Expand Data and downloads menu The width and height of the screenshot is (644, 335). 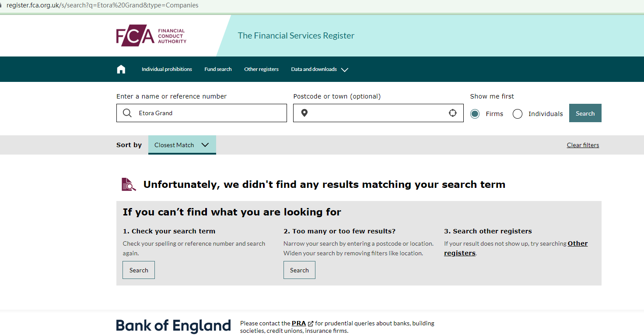[x=319, y=69]
